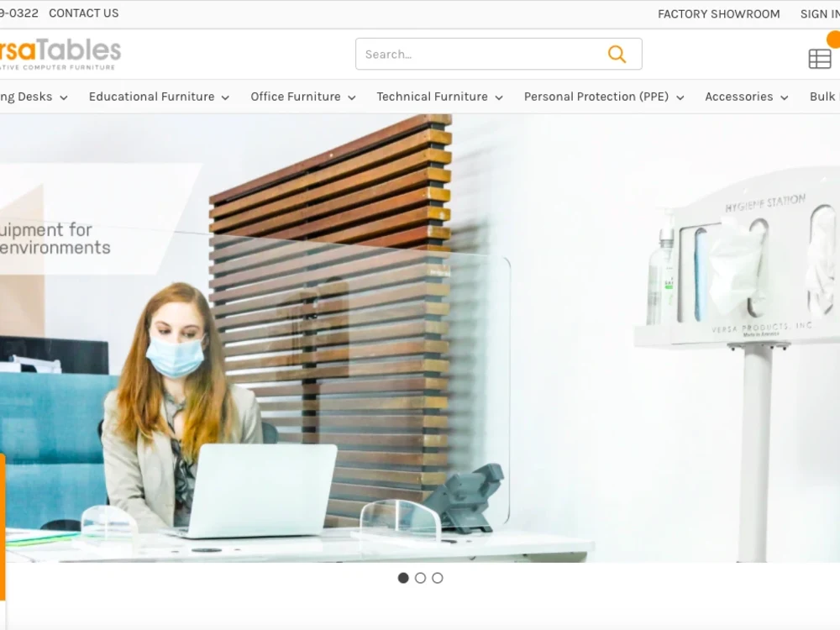
Task: Click the search magnifying glass icon
Action: click(x=617, y=54)
